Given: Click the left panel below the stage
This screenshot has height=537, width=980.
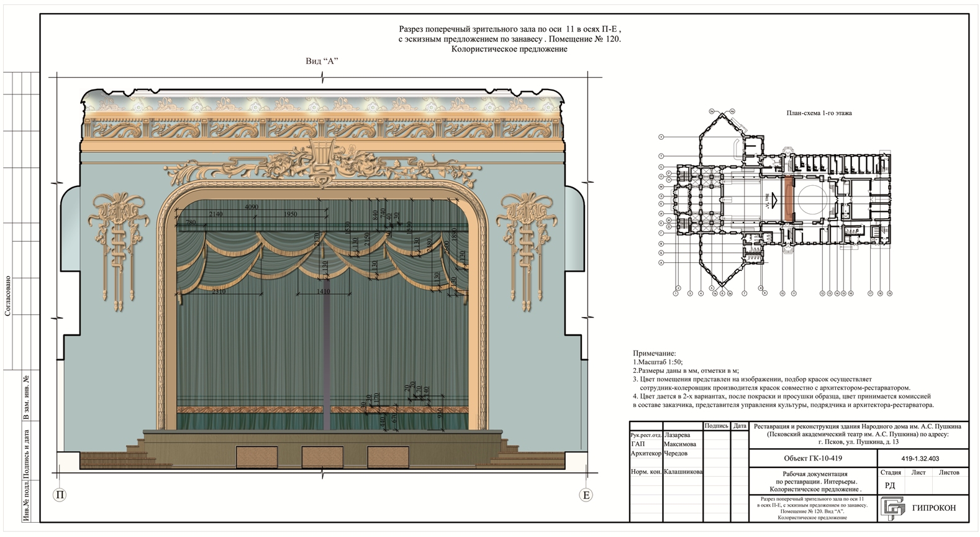Looking at the screenshot, I should 256,457.
